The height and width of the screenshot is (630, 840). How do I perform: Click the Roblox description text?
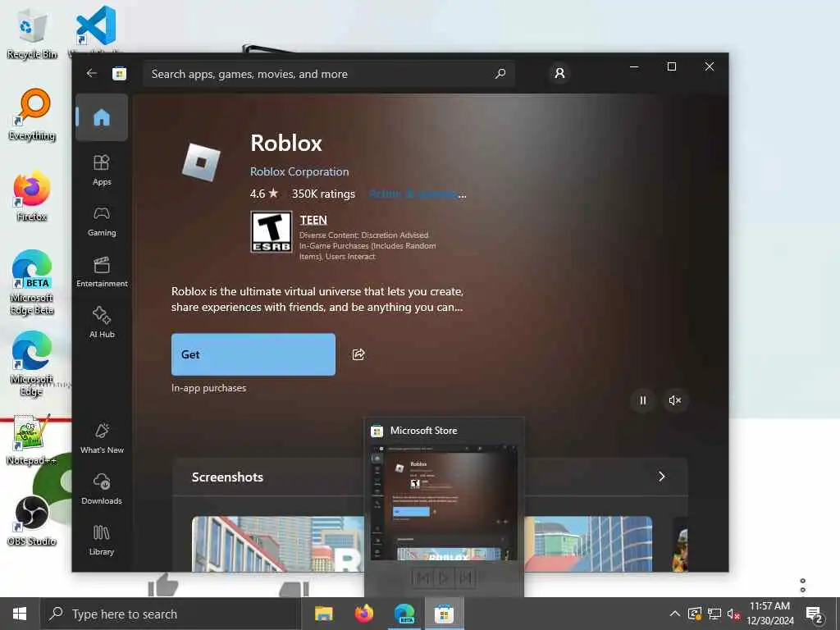pyautogui.click(x=317, y=299)
